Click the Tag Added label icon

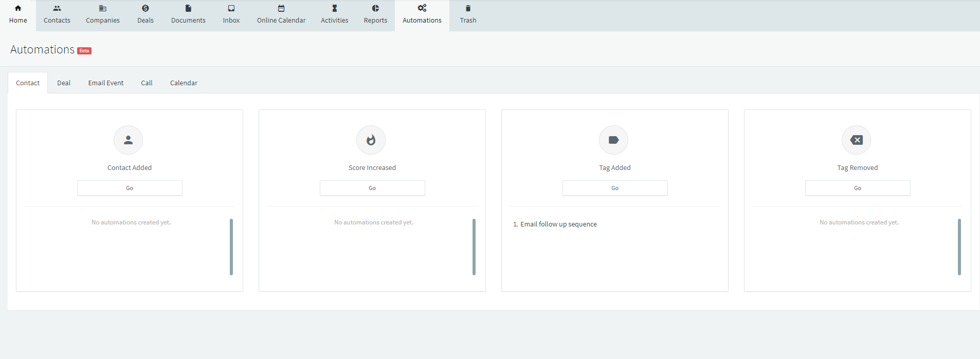pyautogui.click(x=613, y=140)
